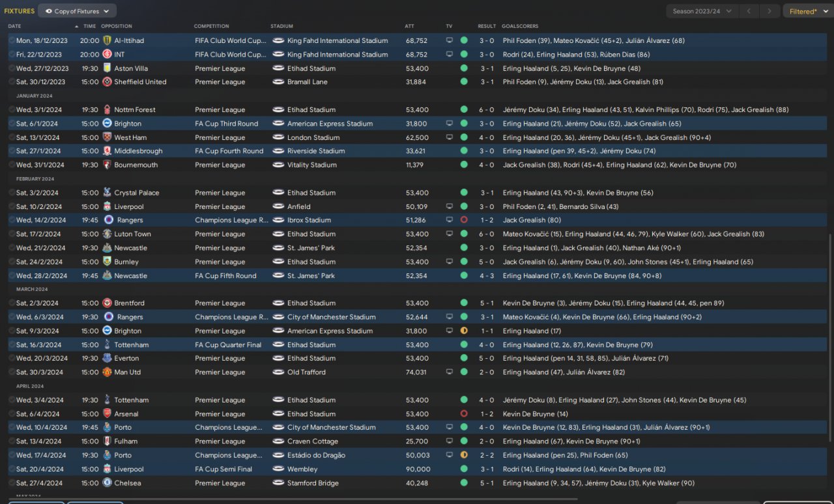Sort by the GOALSCORERS column header

click(520, 26)
